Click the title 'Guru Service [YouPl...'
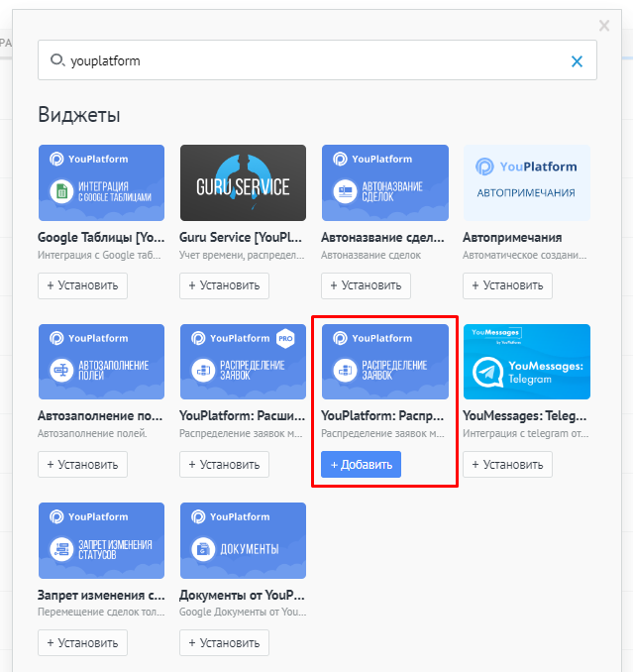633x672 pixels. [241, 238]
